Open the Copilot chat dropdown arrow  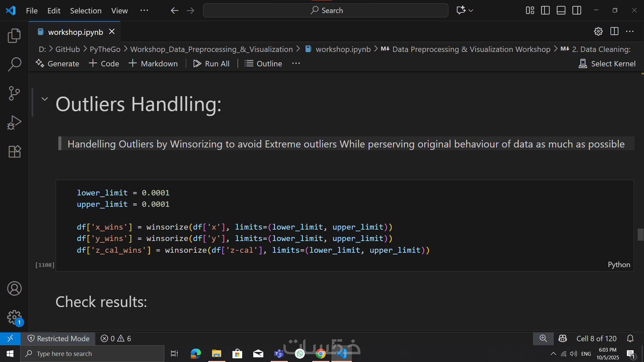point(471,11)
